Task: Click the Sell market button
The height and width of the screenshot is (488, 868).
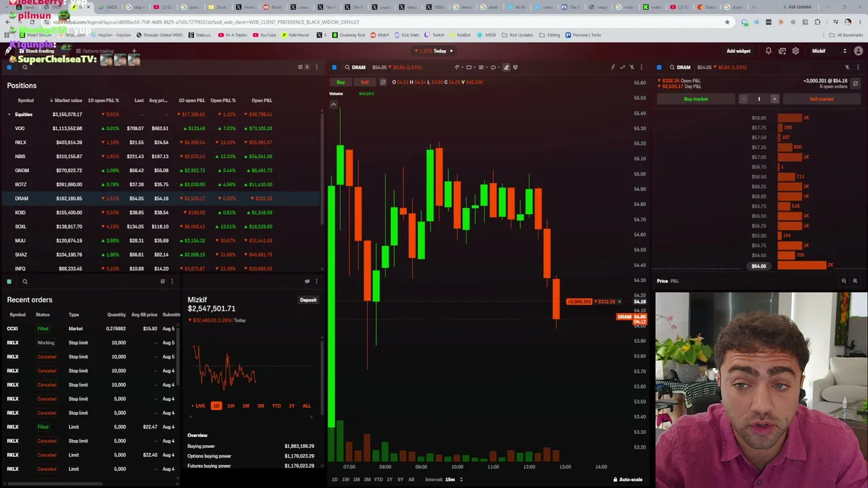Action: [821, 99]
